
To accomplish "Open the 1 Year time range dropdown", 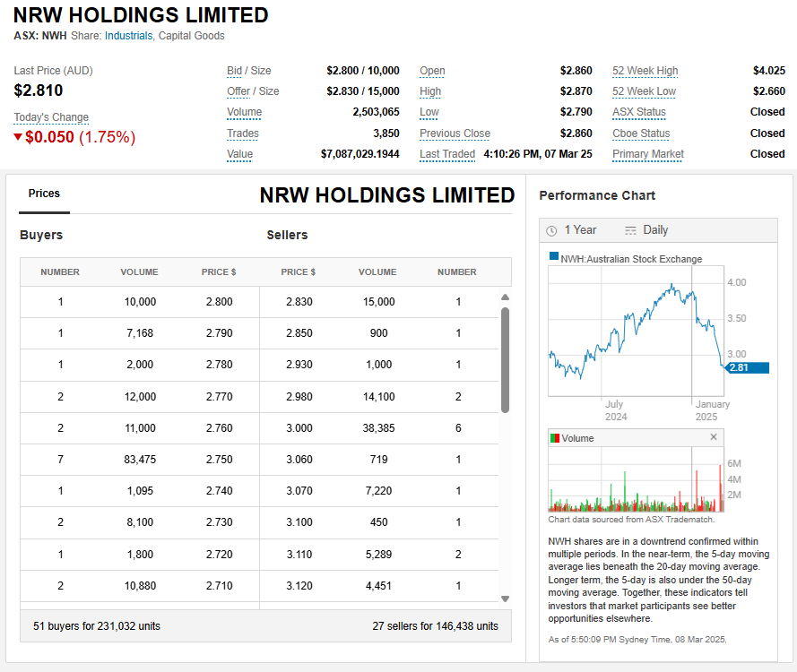I will click(580, 230).
